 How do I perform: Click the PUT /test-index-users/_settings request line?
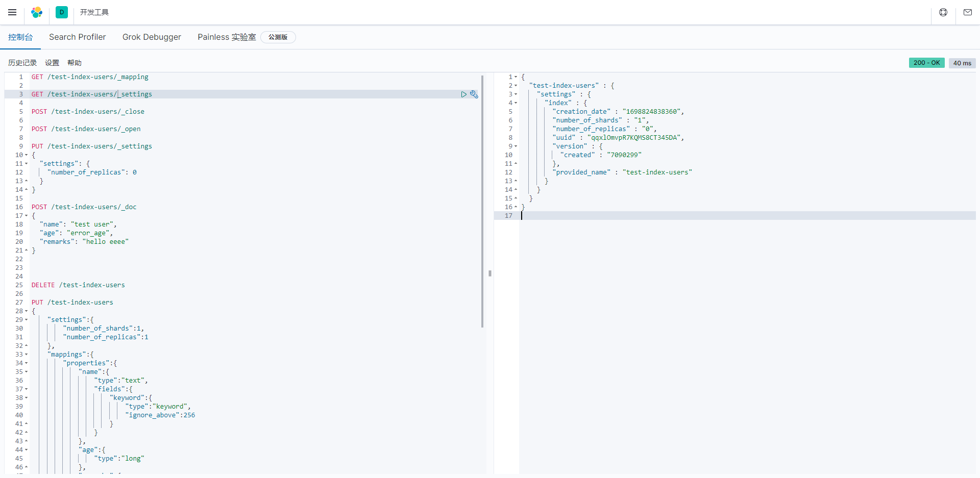[92, 146]
